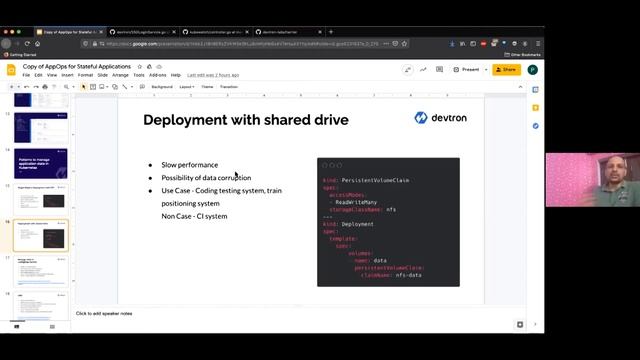640x360 pixels.
Task: Click the browser reload icon
Action: coord(27,44)
